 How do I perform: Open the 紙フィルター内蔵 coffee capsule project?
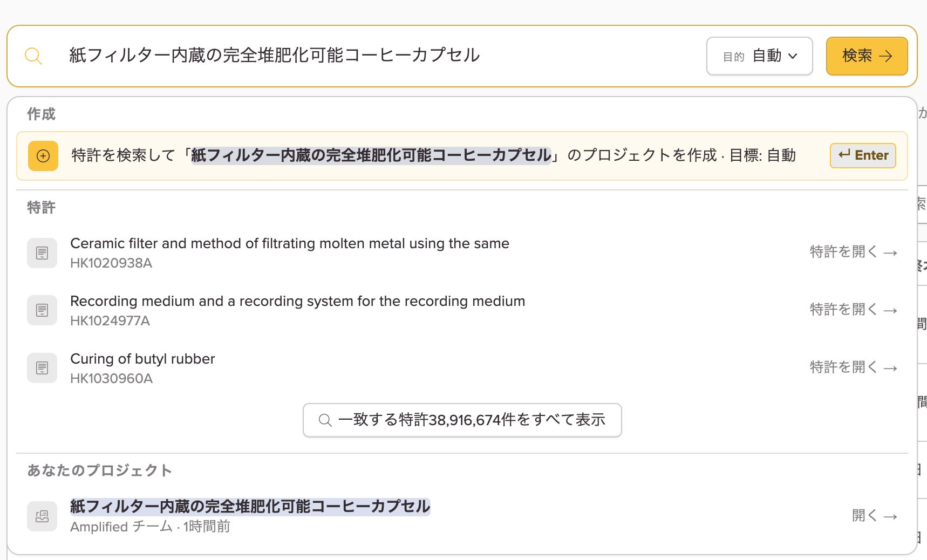coord(462,516)
